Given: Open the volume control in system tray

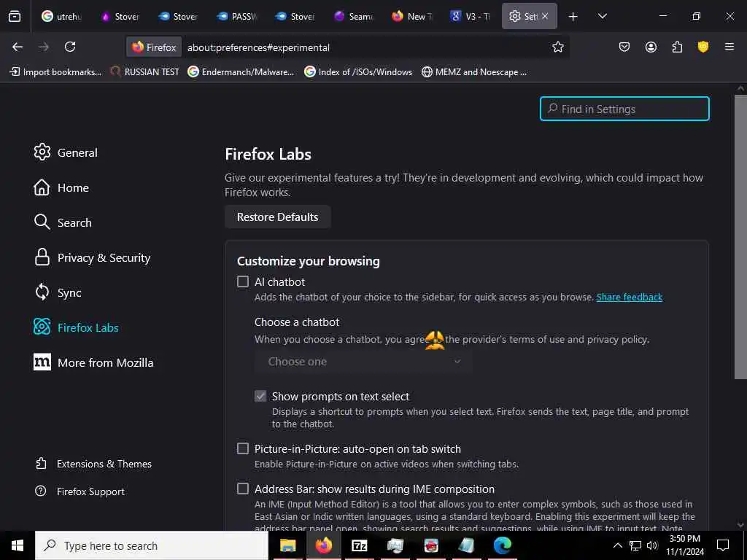Looking at the screenshot, I should pos(652,545).
